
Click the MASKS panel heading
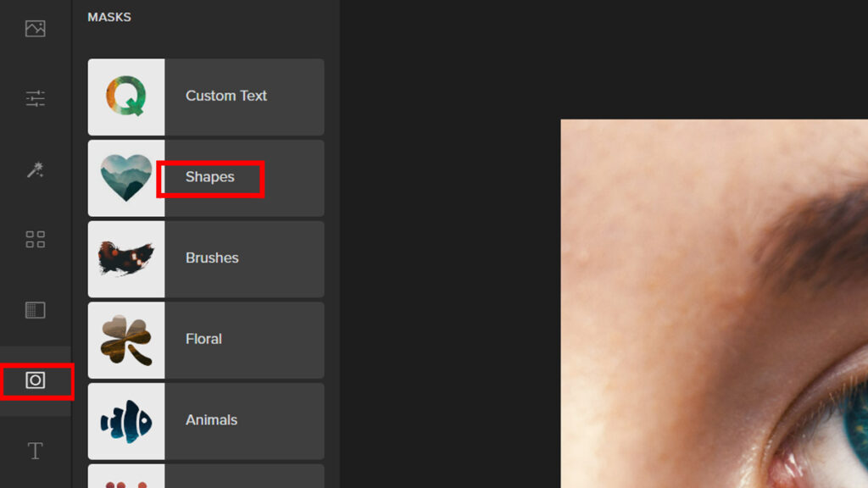[109, 17]
